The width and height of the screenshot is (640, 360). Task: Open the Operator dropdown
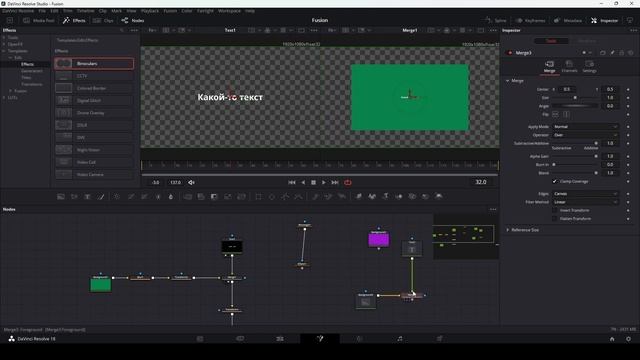585,135
